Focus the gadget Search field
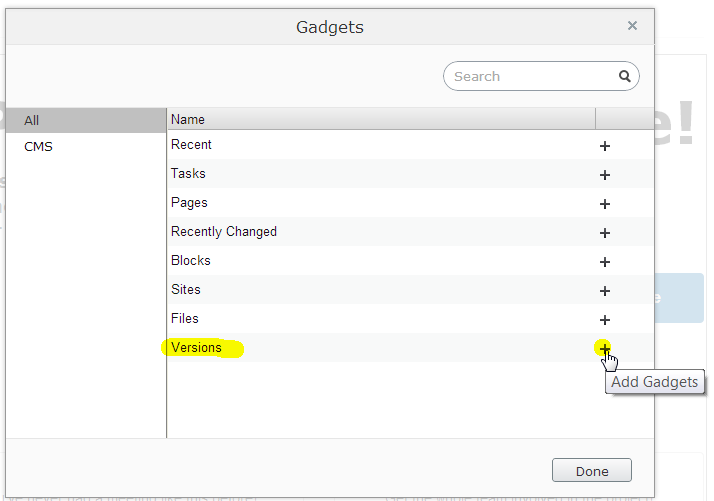This screenshot has height=501, width=714. pyautogui.click(x=530, y=76)
